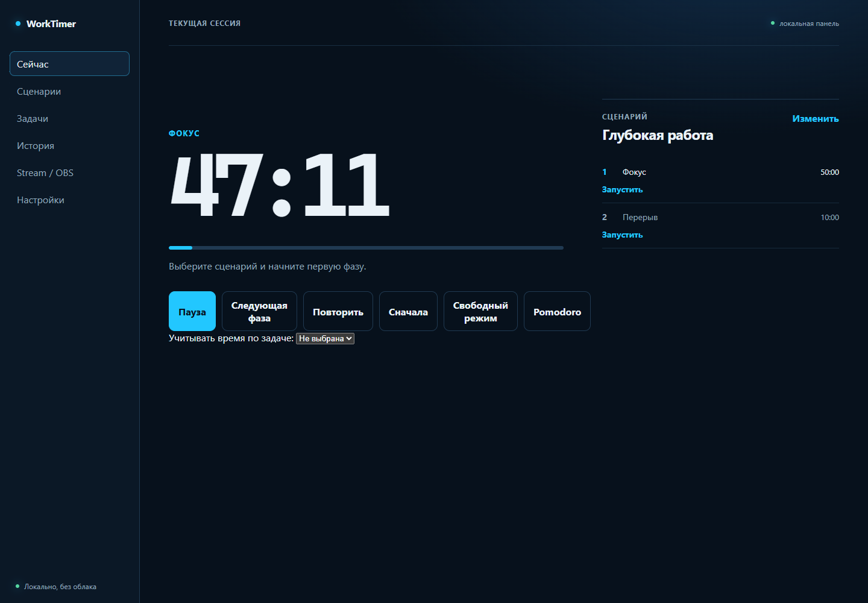Click the СЦЕНАРИЙ panel label
868x603 pixels.
click(624, 116)
